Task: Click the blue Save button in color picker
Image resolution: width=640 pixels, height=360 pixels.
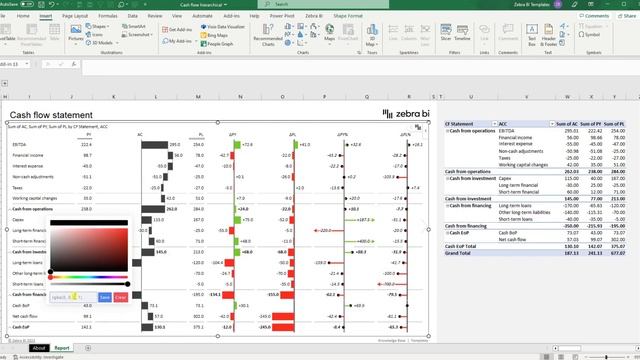Action: [104, 297]
